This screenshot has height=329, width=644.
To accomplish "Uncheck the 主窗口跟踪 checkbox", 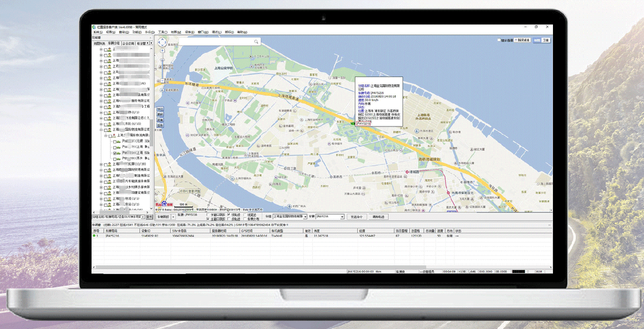I will coord(208,219).
